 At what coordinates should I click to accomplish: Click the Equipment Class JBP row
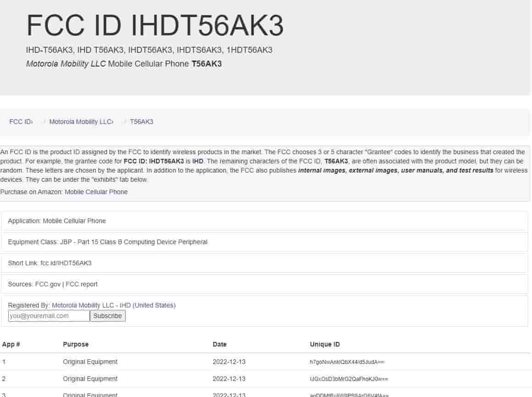coord(107,242)
